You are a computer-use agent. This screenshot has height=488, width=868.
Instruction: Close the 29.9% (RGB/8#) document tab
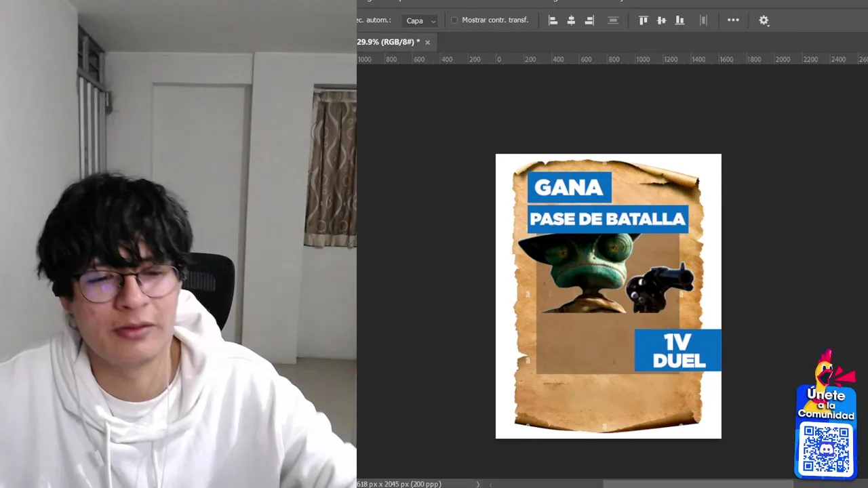[x=427, y=43]
